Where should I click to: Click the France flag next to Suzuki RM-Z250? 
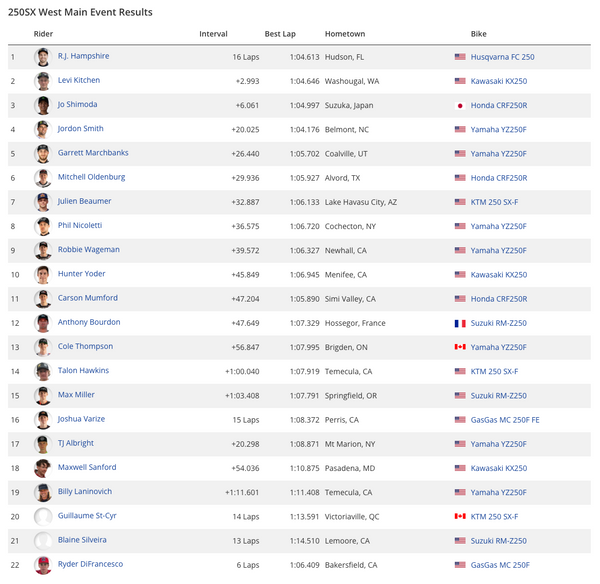(x=460, y=323)
